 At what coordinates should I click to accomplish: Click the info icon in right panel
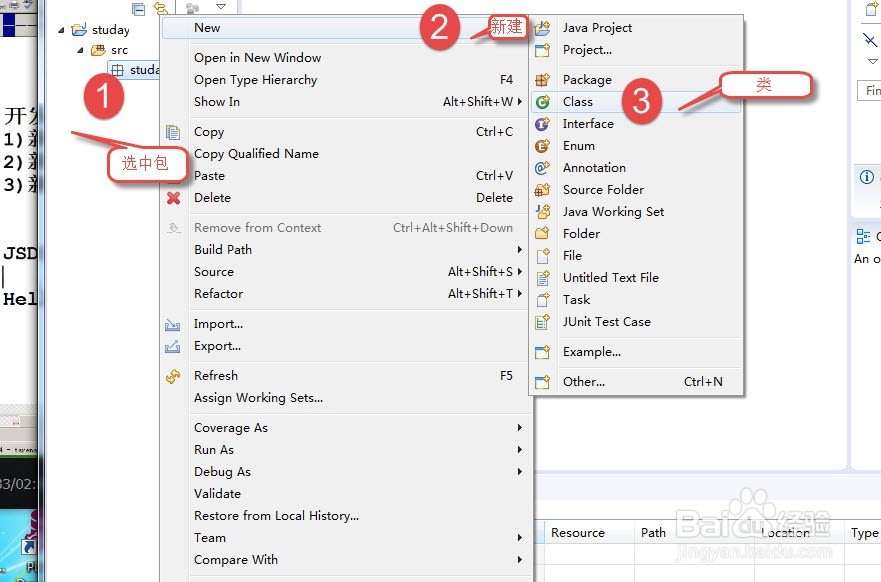[x=867, y=177]
